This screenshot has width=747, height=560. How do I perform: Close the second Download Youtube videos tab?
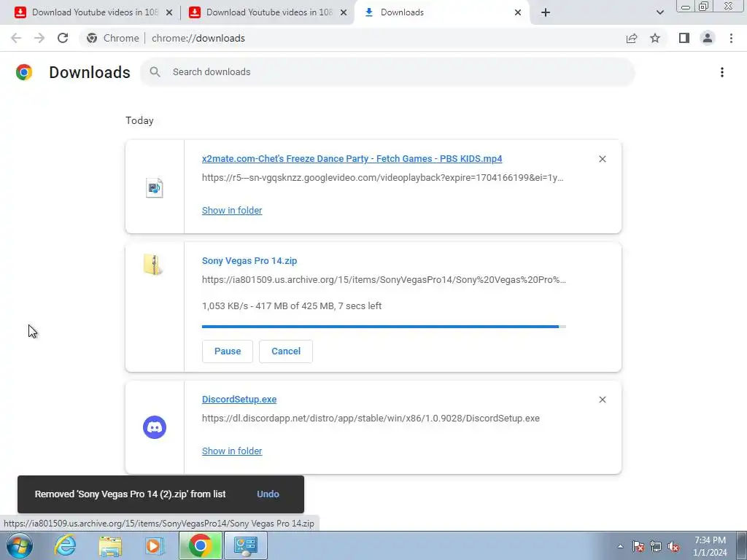tap(344, 12)
